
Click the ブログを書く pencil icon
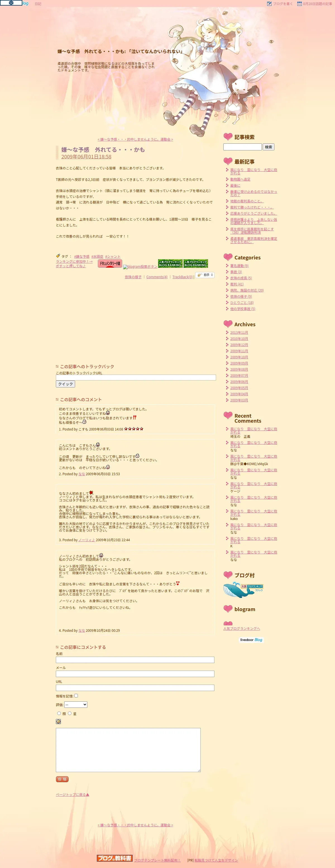click(269, 4)
